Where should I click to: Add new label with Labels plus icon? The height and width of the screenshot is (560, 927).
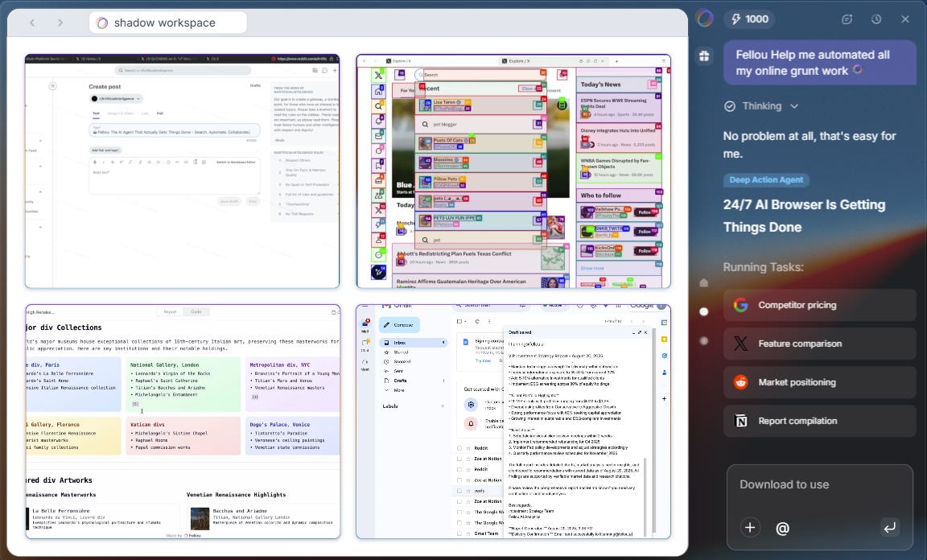[x=443, y=406]
